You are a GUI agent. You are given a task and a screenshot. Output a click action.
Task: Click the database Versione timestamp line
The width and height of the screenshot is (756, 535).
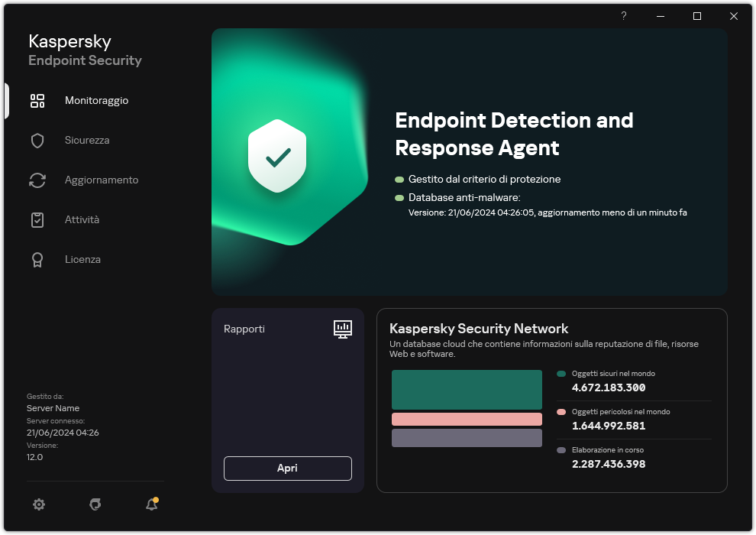click(x=548, y=212)
